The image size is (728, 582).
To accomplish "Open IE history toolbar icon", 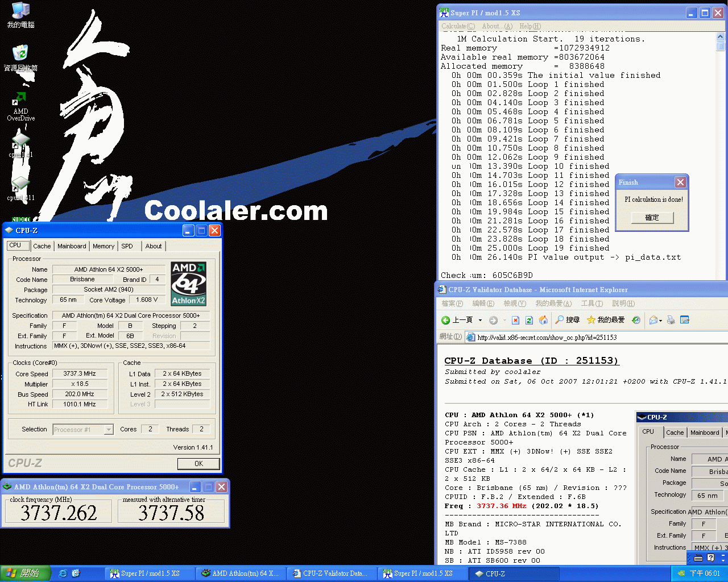I will pos(636,320).
